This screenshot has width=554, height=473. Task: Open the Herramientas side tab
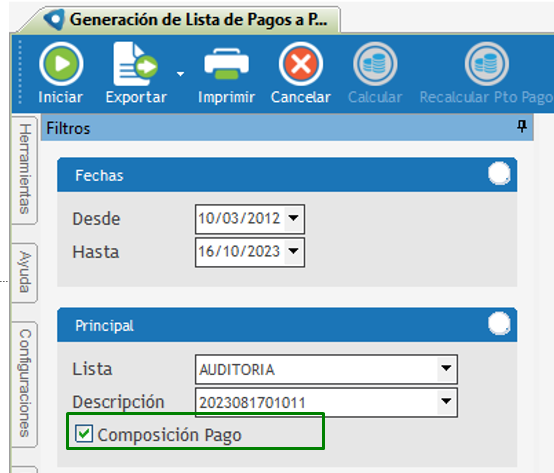(25, 170)
